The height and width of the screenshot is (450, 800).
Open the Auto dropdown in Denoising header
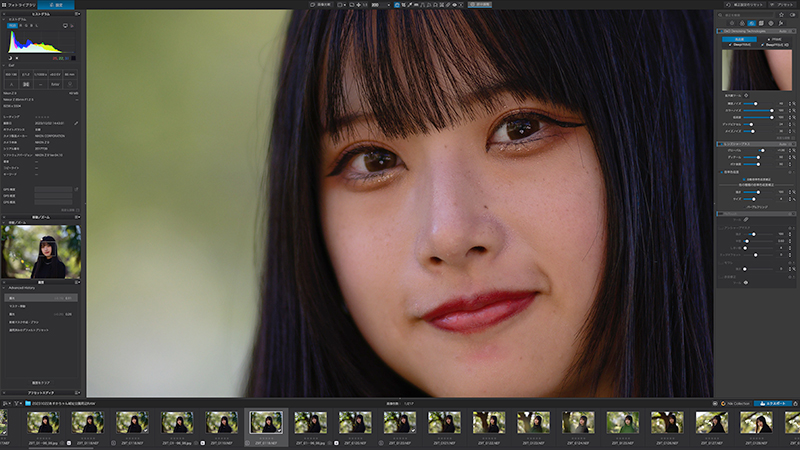(785, 31)
